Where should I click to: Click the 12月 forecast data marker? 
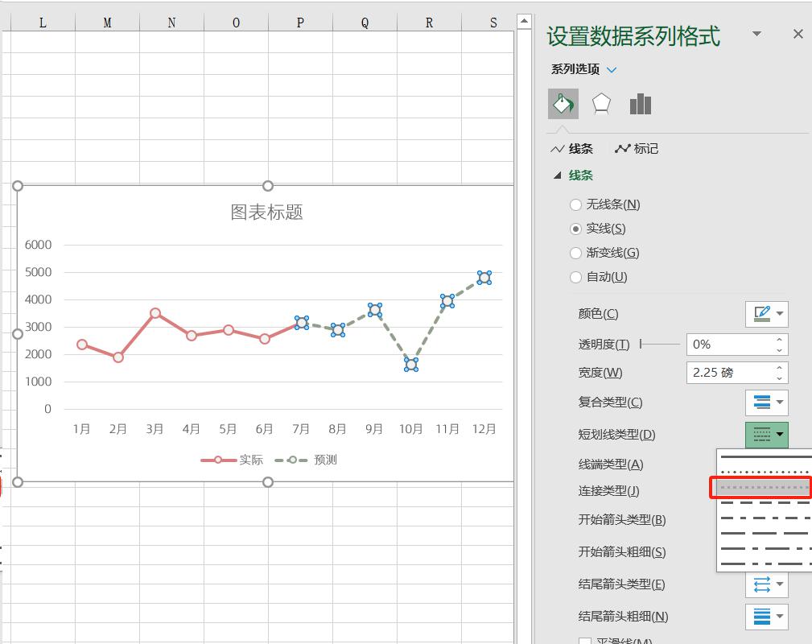(x=484, y=278)
